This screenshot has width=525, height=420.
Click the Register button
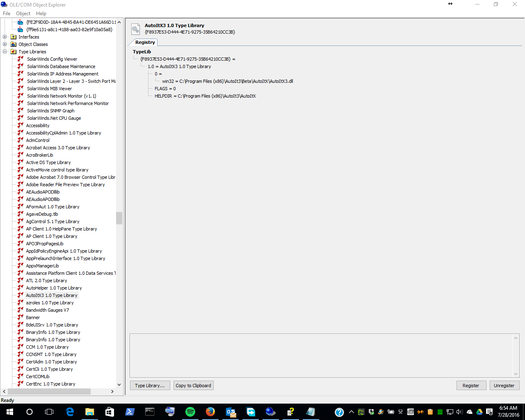coord(471,386)
